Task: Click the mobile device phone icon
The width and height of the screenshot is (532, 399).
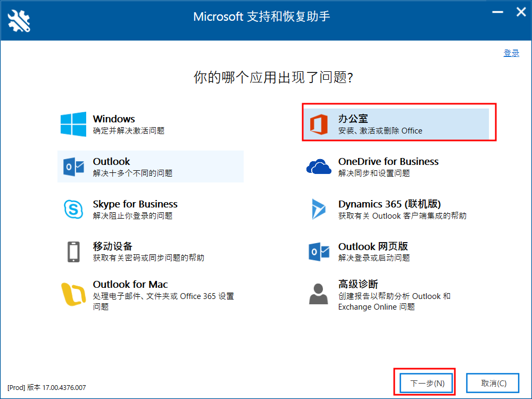Action: tap(73, 252)
